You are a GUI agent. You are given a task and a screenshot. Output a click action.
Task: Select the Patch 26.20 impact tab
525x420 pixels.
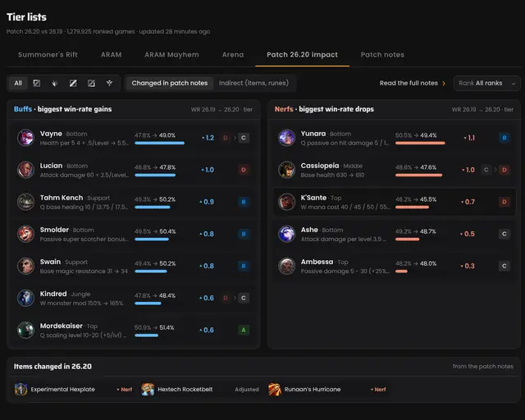tap(303, 55)
